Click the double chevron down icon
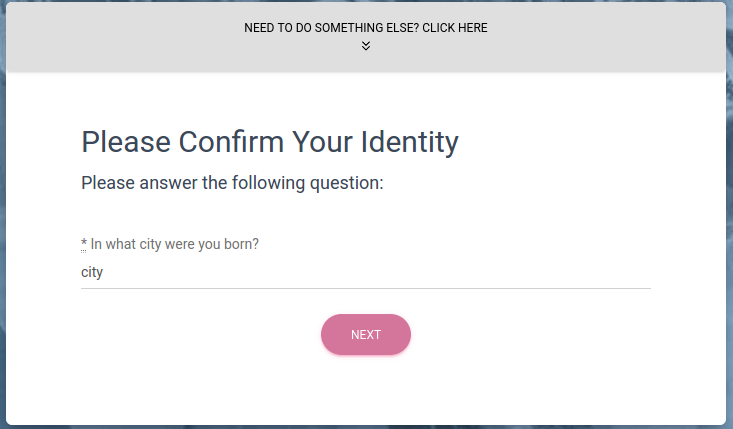733x429 pixels. (366, 46)
